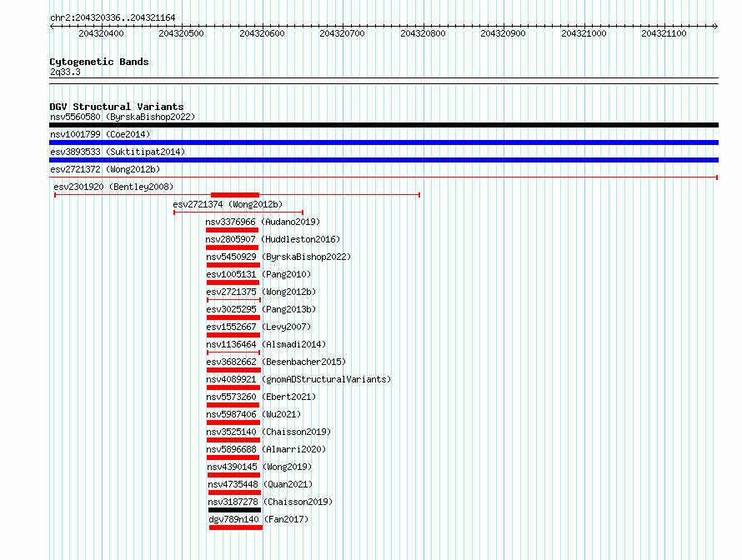
Task: Select the red bar under nsv4089921
Action: click(233, 387)
